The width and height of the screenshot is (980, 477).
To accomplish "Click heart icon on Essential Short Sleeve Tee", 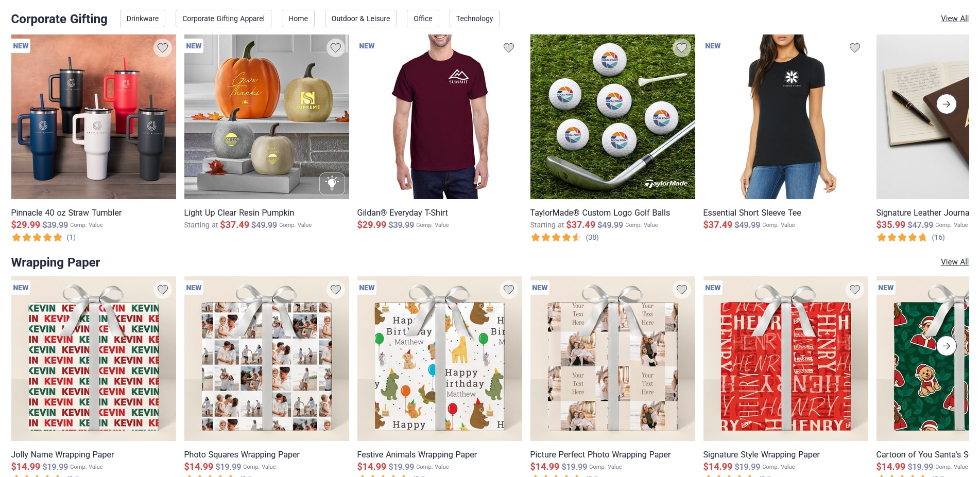I will pos(855,48).
